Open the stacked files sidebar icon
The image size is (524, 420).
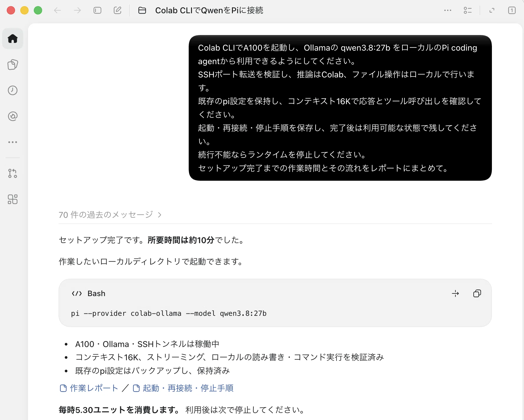[13, 64]
